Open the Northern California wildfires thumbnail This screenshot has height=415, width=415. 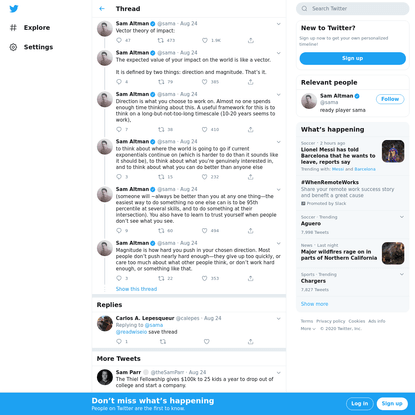pos(393,253)
